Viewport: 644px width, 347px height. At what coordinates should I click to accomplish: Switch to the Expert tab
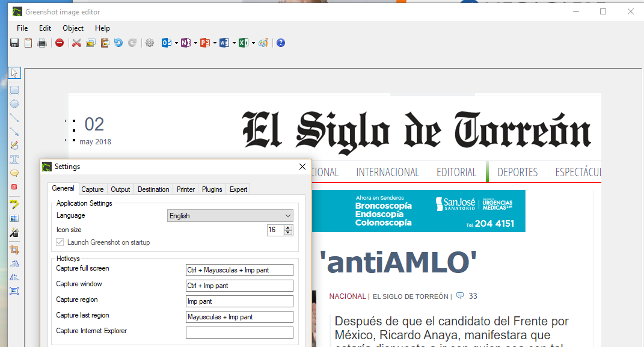click(238, 189)
